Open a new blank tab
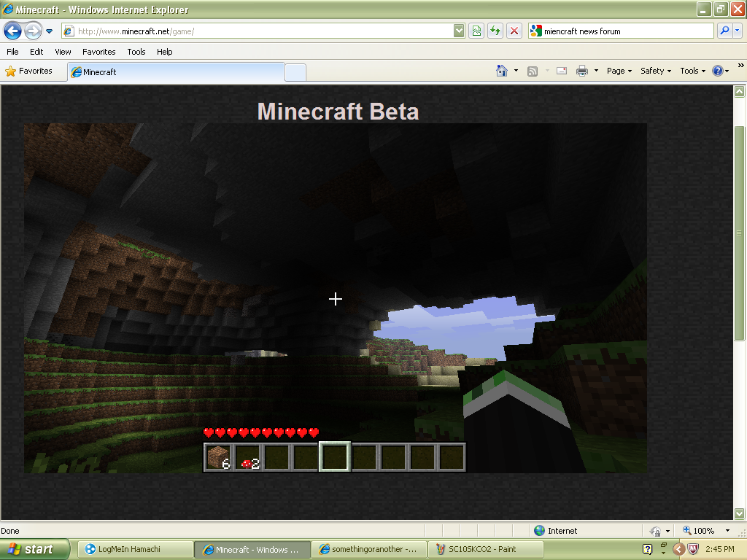The image size is (747, 560). click(295, 72)
